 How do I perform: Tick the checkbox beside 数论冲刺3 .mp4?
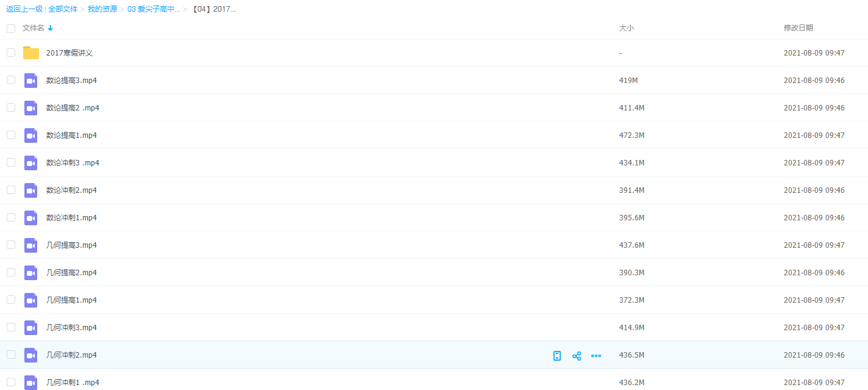pyautogui.click(x=11, y=162)
